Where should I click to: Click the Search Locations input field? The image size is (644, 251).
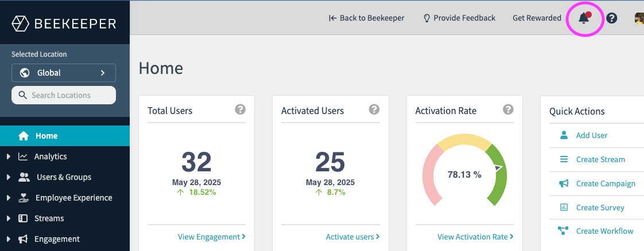point(64,95)
